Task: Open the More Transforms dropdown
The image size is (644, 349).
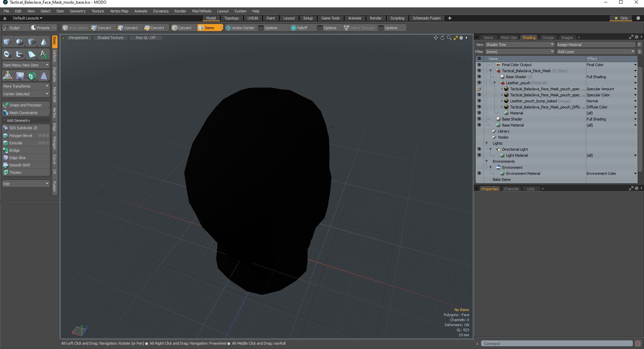Action: coord(26,86)
